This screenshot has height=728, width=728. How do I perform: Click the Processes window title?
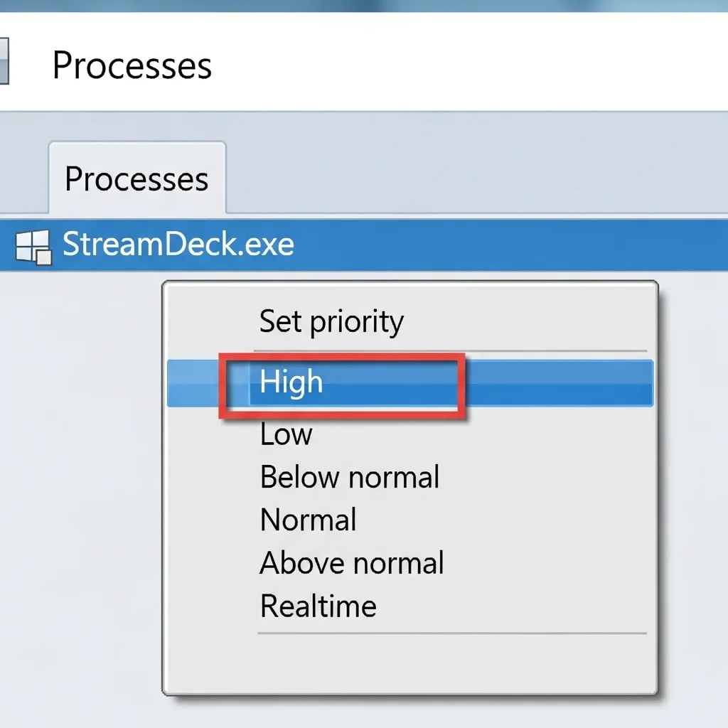click(x=132, y=65)
